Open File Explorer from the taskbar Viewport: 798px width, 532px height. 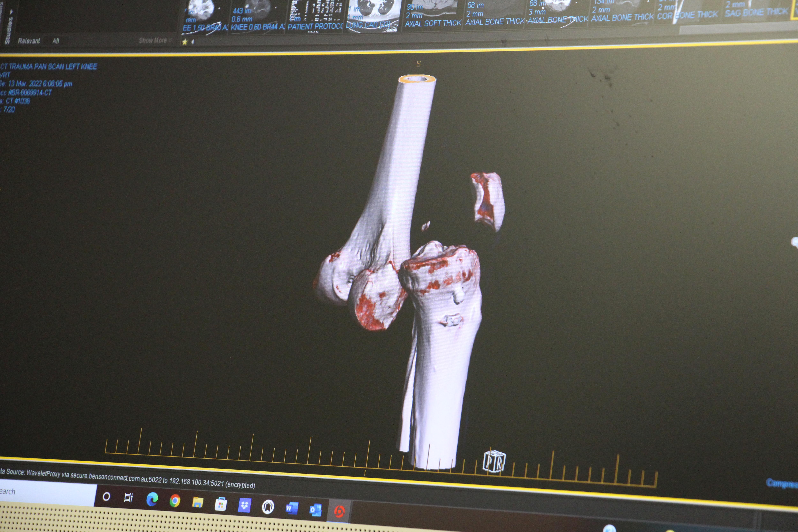[197, 502]
